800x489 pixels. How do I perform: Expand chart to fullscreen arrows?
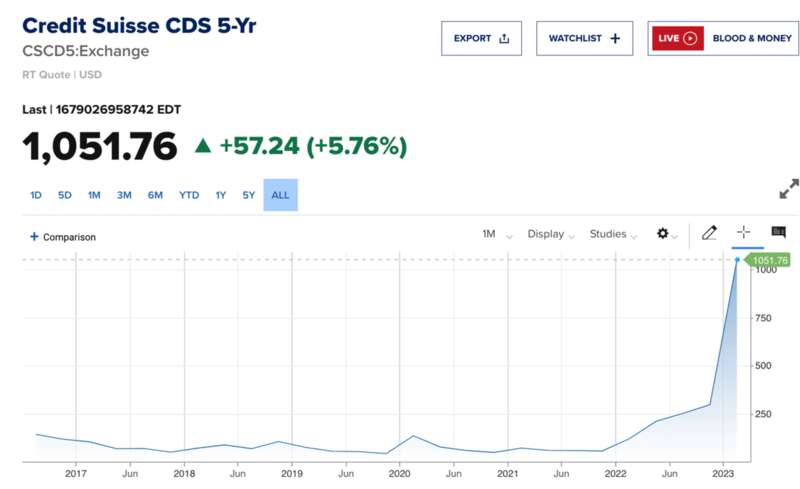coord(789,188)
